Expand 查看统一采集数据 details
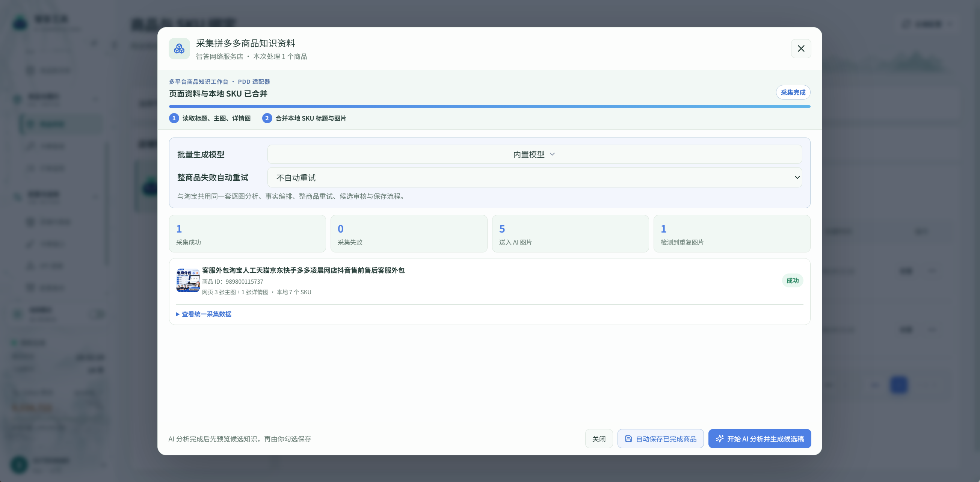Image resolution: width=980 pixels, height=482 pixels. pos(204,314)
